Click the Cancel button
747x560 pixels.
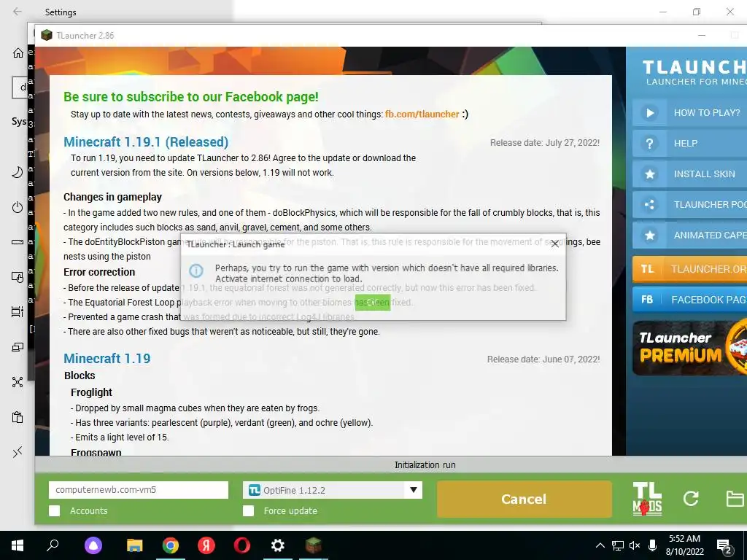click(x=524, y=499)
